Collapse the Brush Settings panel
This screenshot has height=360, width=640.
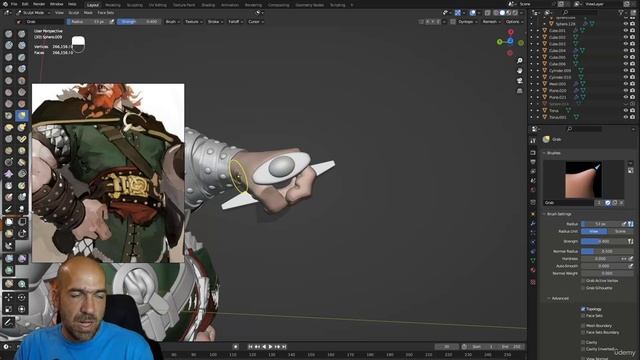(558, 214)
